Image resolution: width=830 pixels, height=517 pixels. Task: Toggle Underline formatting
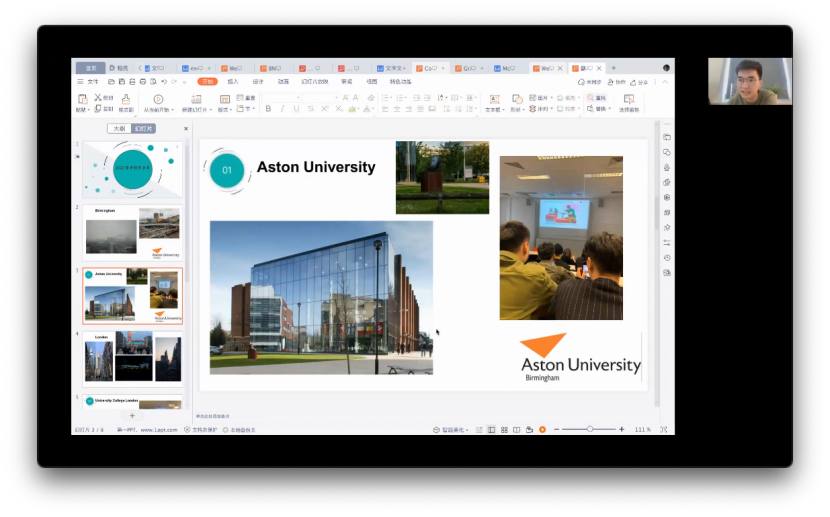click(x=296, y=108)
